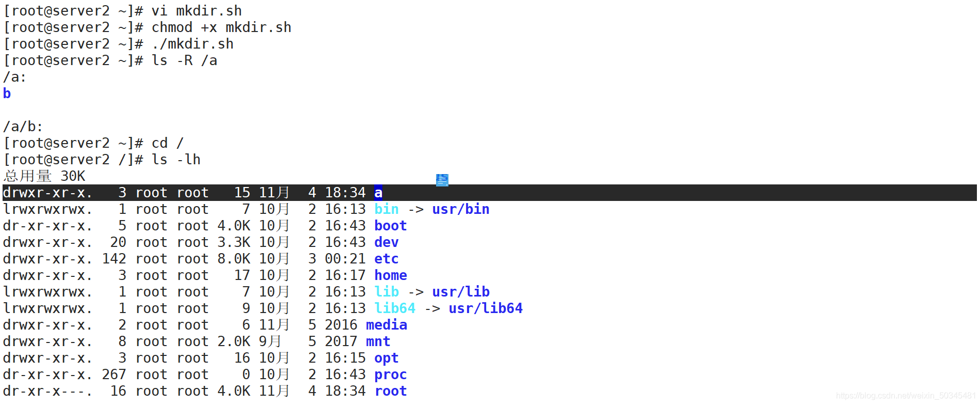This screenshot has width=980, height=405.
Task: Click the '16:15' time in opt row
Action: tap(345, 358)
